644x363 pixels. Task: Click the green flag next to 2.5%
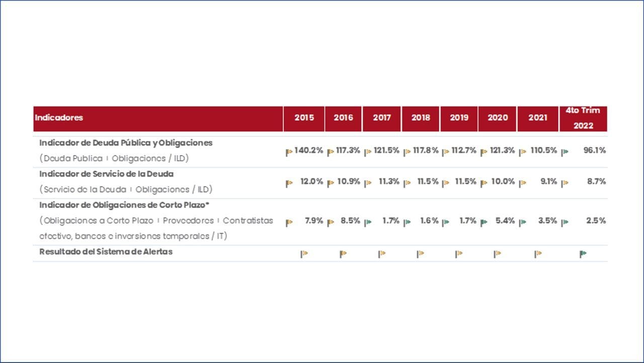[565, 223]
